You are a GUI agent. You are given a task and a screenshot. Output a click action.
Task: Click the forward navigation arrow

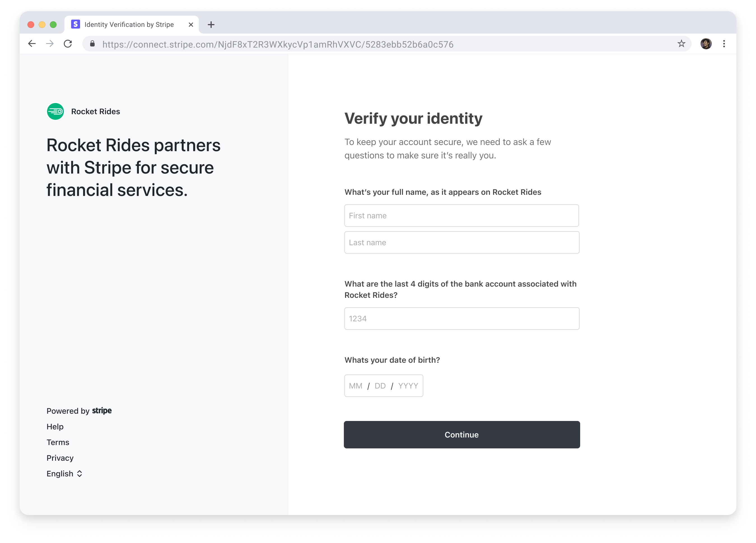tap(50, 44)
